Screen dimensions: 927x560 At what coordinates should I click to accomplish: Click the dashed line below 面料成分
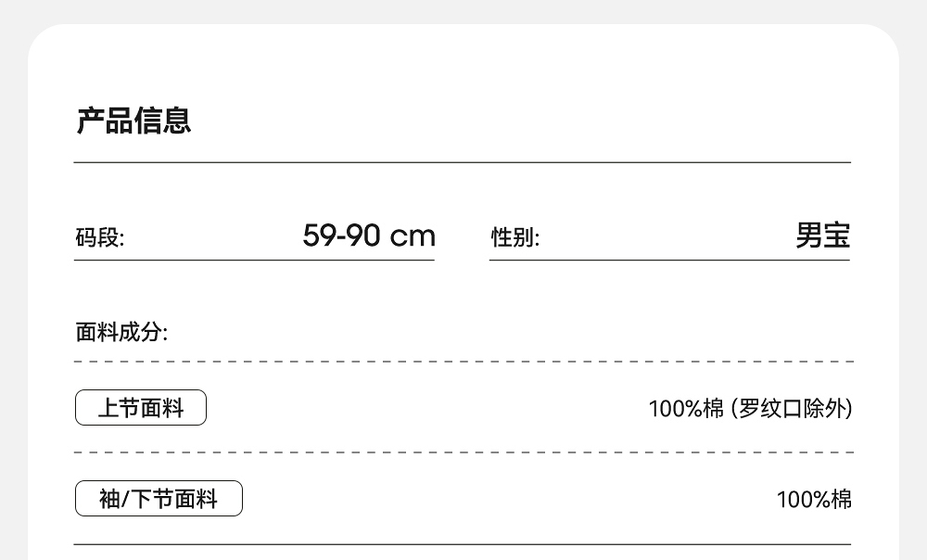pos(463,362)
